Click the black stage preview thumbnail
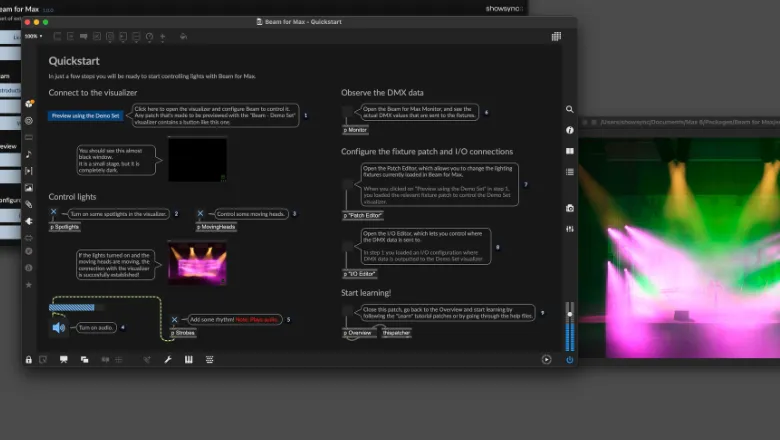 (197, 159)
